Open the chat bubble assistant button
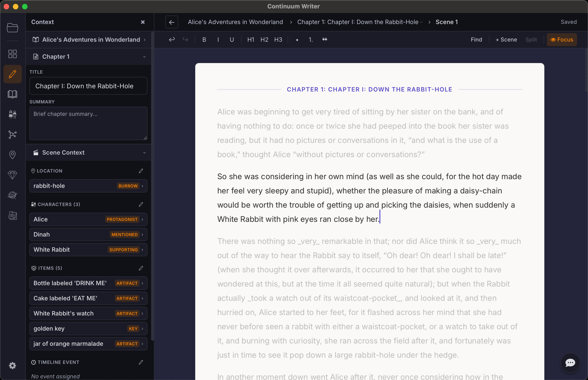Image resolution: width=588 pixels, height=380 pixels. pos(570,363)
